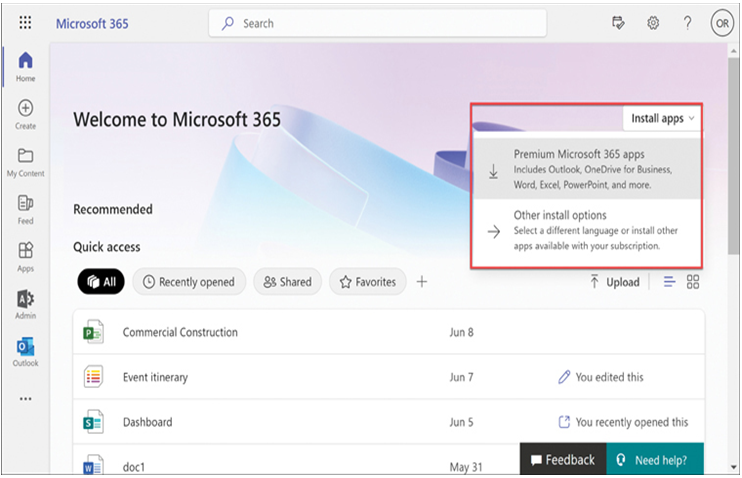
Task: Open the OR account profile avatar
Action: (x=722, y=23)
